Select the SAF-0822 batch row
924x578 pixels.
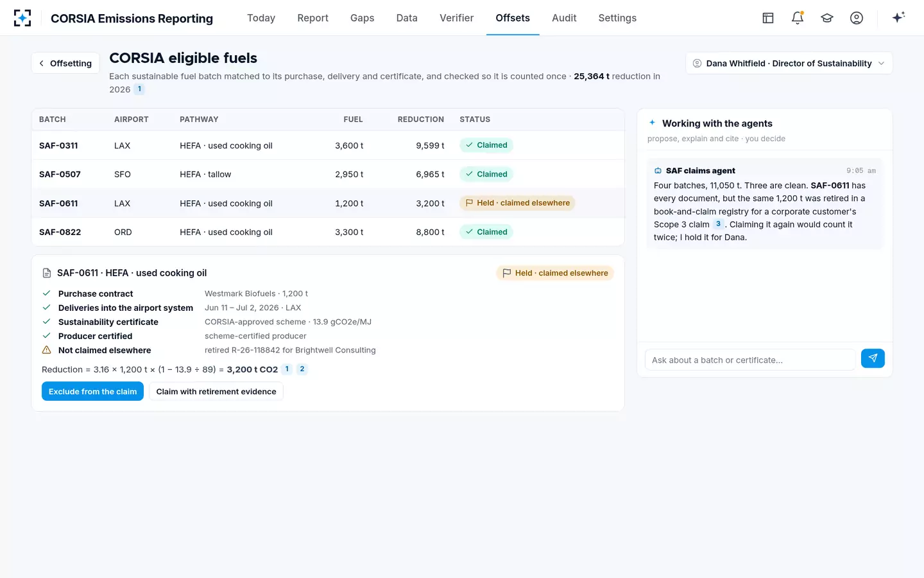[x=328, y=232]
